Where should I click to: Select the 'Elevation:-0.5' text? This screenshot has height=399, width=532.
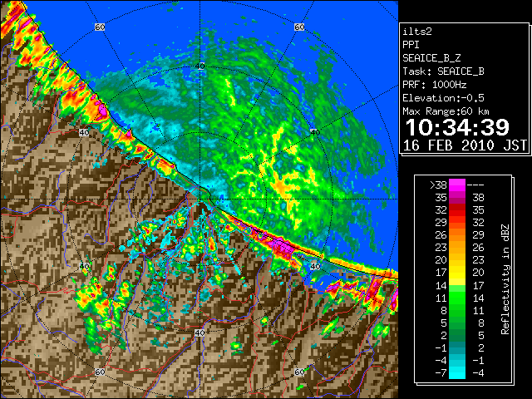pos(443,98)
